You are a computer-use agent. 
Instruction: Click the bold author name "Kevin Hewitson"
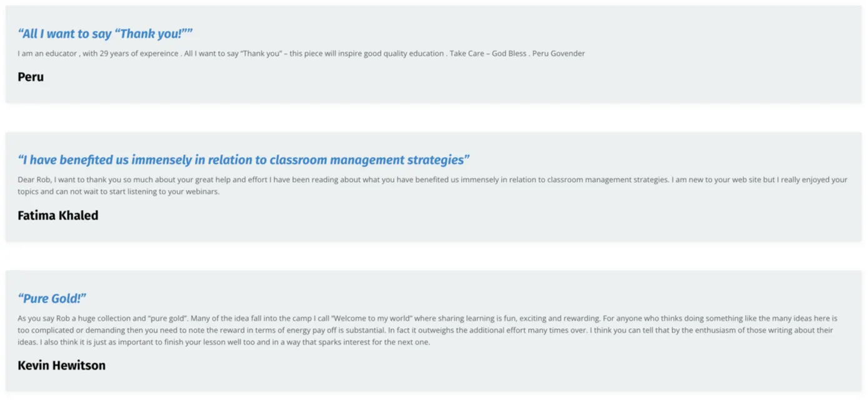[x=61, y=366]
